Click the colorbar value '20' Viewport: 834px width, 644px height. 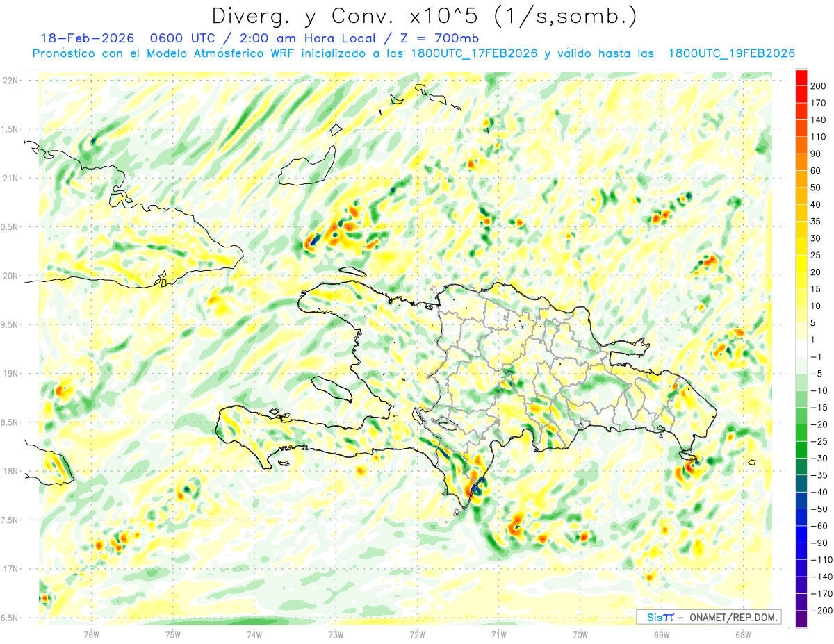(x=816, y=272)
